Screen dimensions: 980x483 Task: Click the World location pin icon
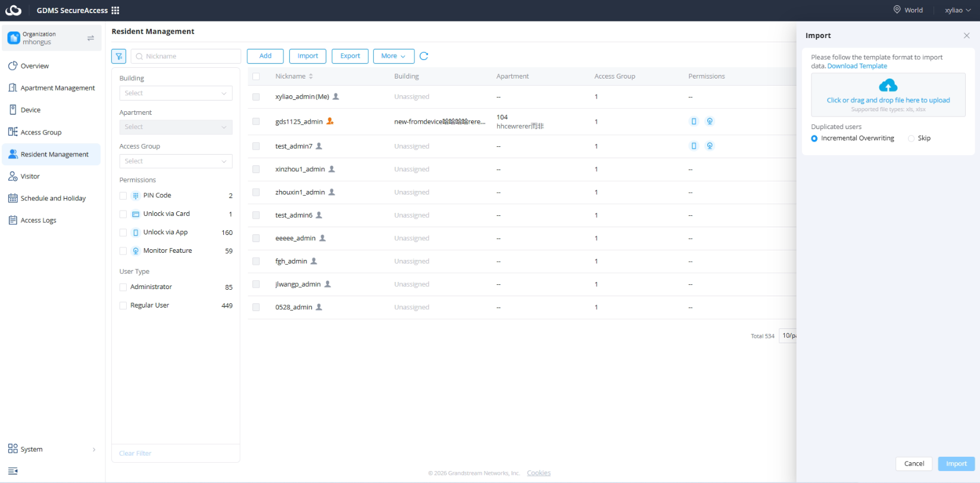click(897, 10)
